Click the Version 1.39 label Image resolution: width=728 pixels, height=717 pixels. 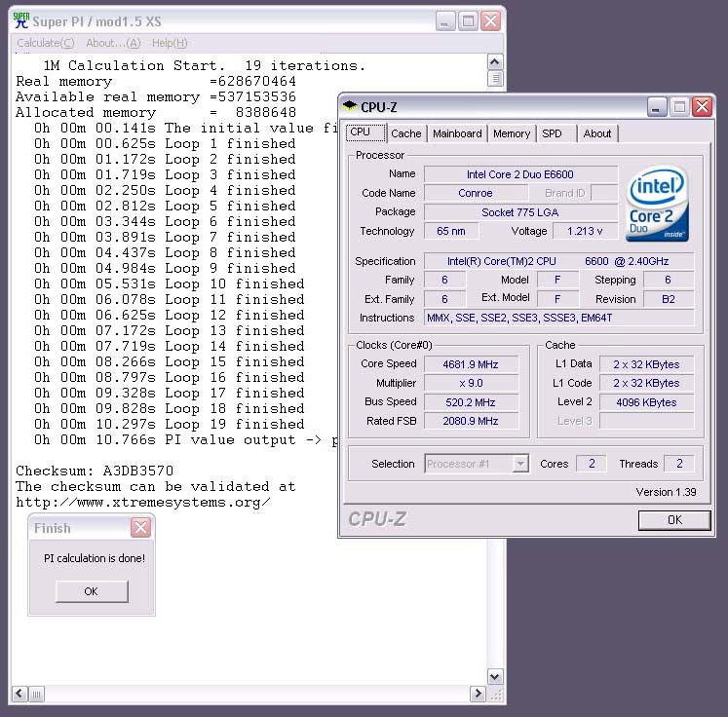coord(666,492)
